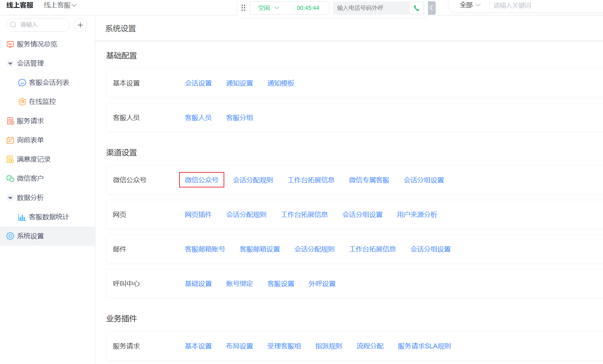The width and height of the screenshot is (603, 364).
Task: Open the 用户来源分析 link
Action: (x=417, y=215)
